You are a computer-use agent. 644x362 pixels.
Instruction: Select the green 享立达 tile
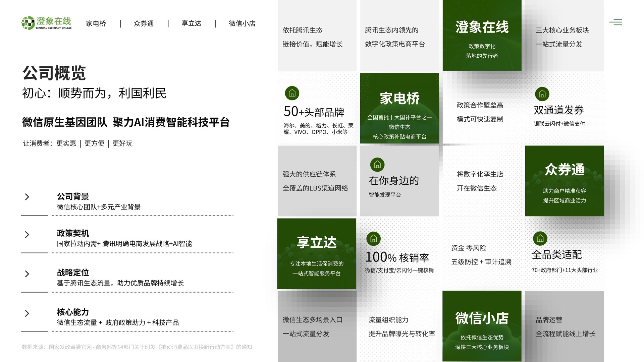[317, 254]
